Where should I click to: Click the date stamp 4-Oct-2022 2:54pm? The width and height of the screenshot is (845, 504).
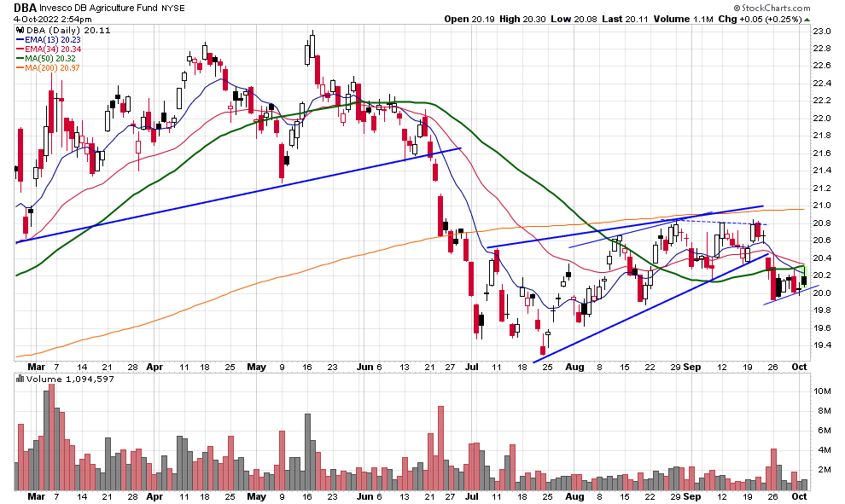click(x=53, y=20)
